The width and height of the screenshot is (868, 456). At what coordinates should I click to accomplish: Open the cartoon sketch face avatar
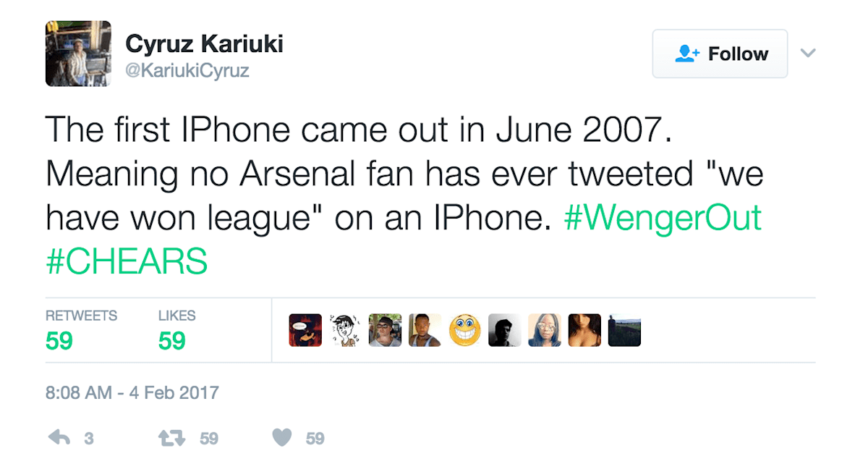coord(345,330)
